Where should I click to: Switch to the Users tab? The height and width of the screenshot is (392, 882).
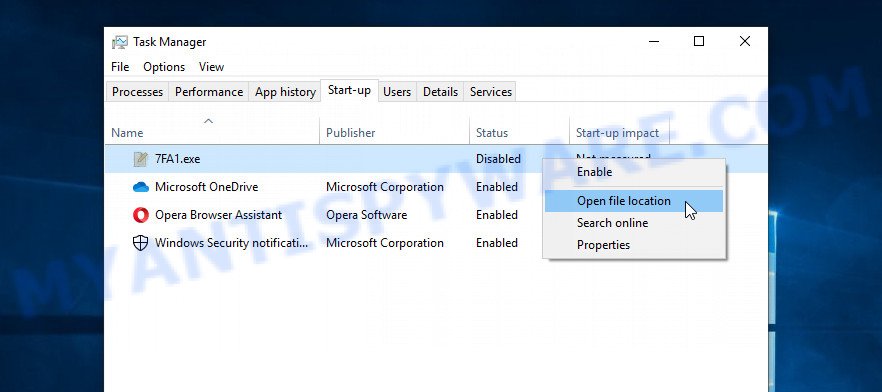[397, 92]
